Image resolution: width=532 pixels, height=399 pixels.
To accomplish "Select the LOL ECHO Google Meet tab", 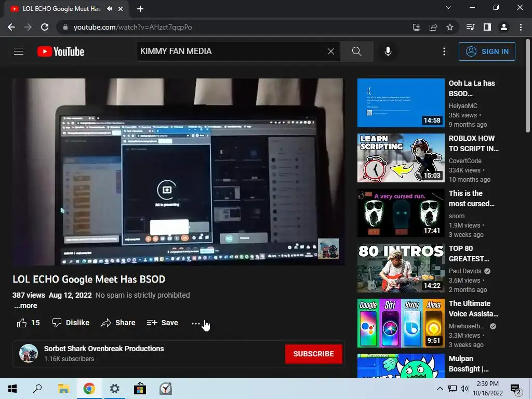I will [x=61, y=9].
